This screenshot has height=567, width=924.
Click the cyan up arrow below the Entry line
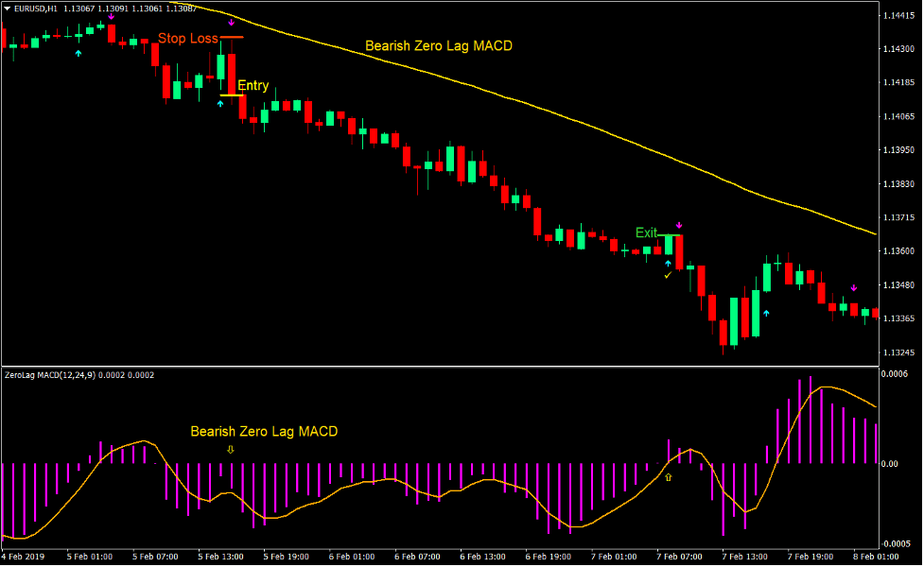click(220, 103)
